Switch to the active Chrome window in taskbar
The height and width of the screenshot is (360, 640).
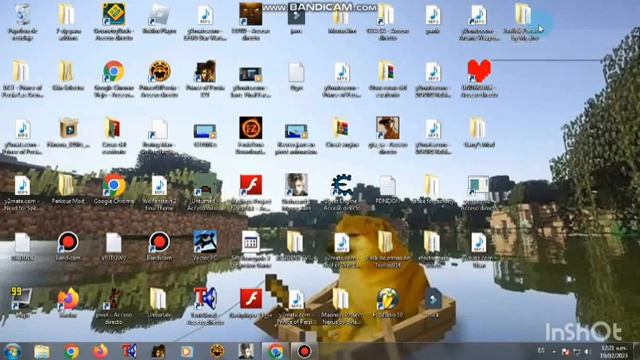pos(276,351)
